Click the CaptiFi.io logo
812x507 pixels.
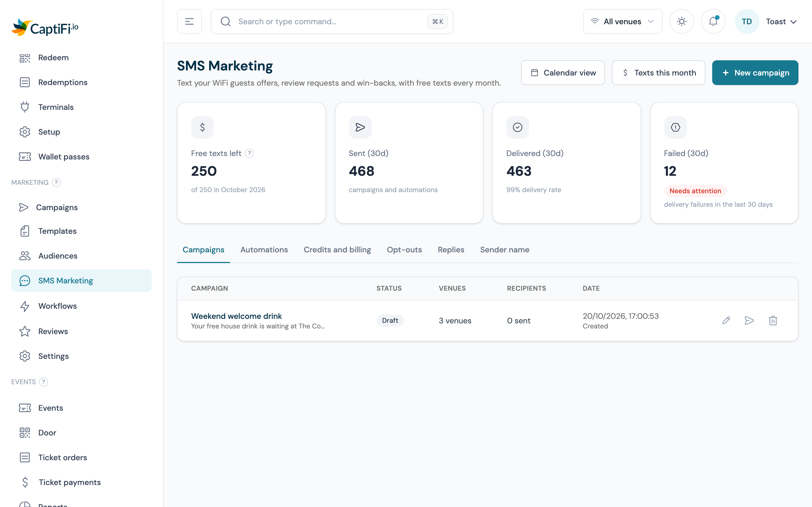pyautogui.click(x=45, y=28)
